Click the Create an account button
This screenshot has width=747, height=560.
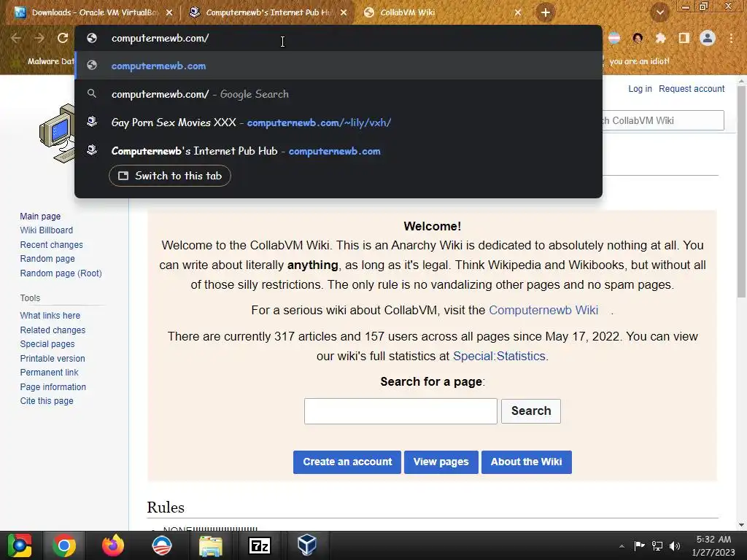pyautogui.click(x=347, y=462)
